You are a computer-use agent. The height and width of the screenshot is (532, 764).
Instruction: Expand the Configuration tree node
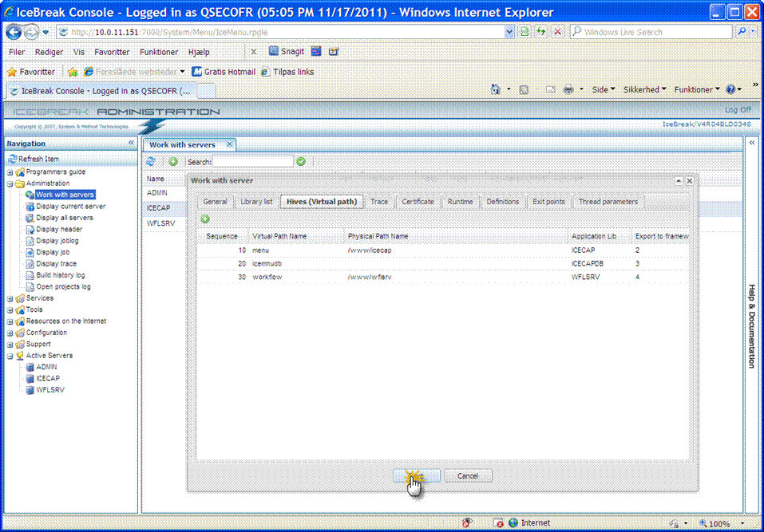10,333
